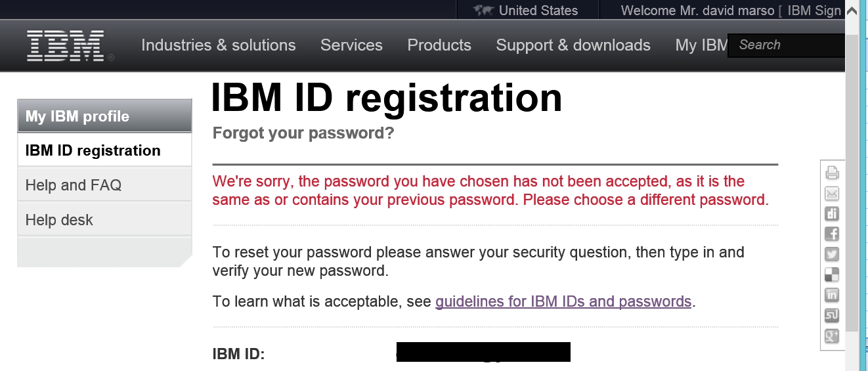Open Support & downloads menu
This screenshot has height=371, width=868.
click(x=573, y=45)
